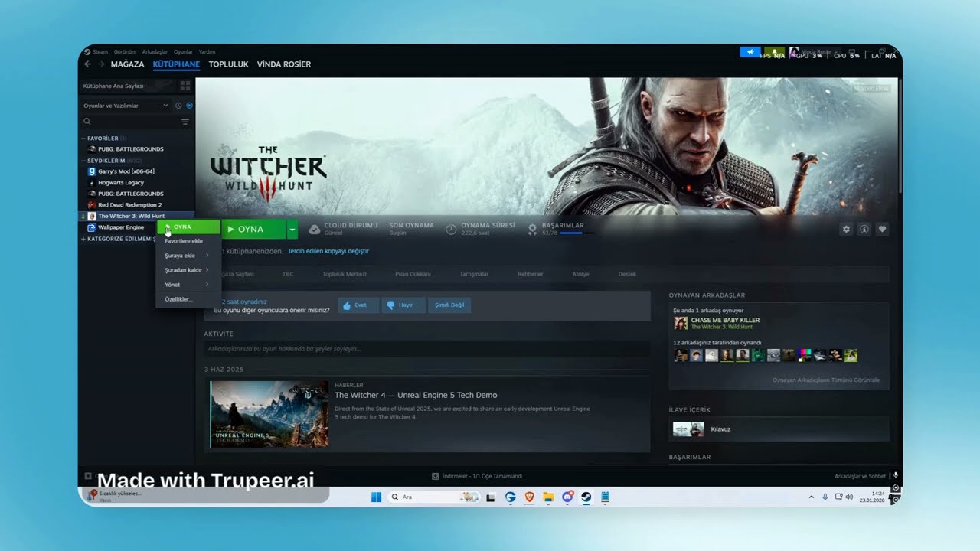Click Tercih edilen kopyayı değiştir link
Image resolution: width=980 pixels, height=551 pixels.
click(328, 251)
